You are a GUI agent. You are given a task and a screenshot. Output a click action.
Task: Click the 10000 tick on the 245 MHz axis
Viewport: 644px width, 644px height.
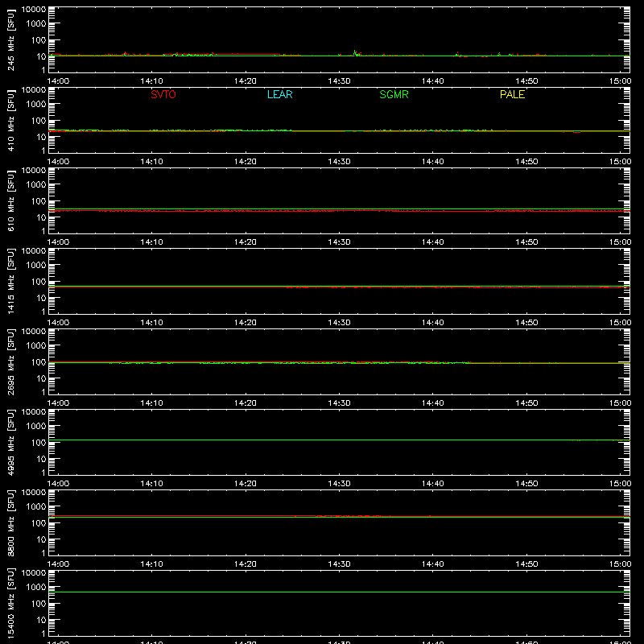pos(34,10)
